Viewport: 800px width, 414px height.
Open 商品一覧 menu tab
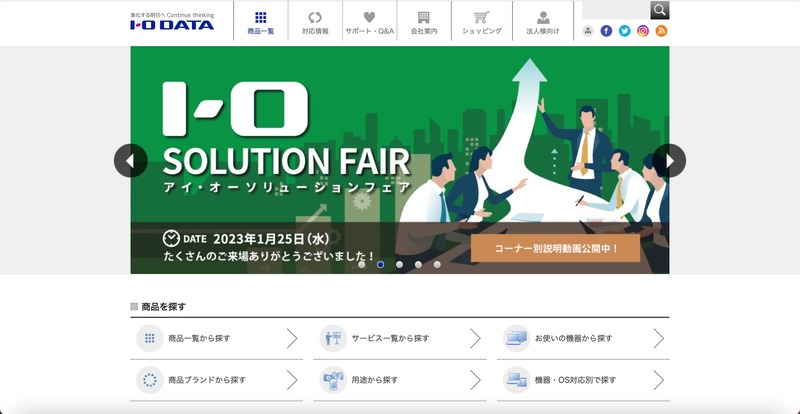[261, 22]
